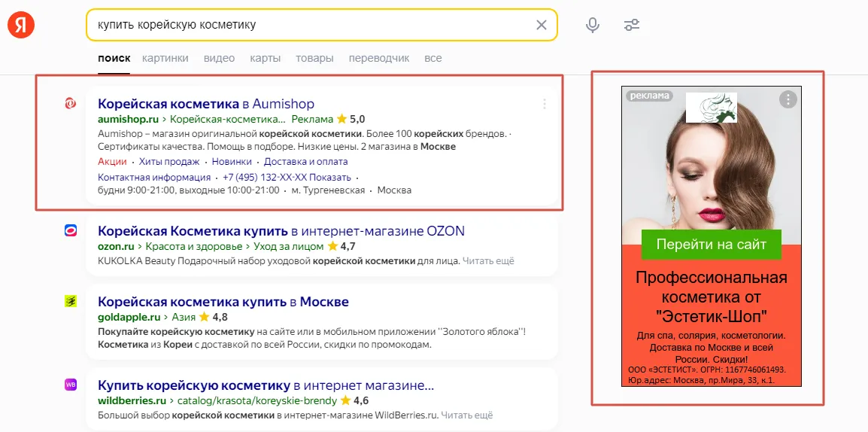Select the 'поиск' tab

click(x=114, y=58)
